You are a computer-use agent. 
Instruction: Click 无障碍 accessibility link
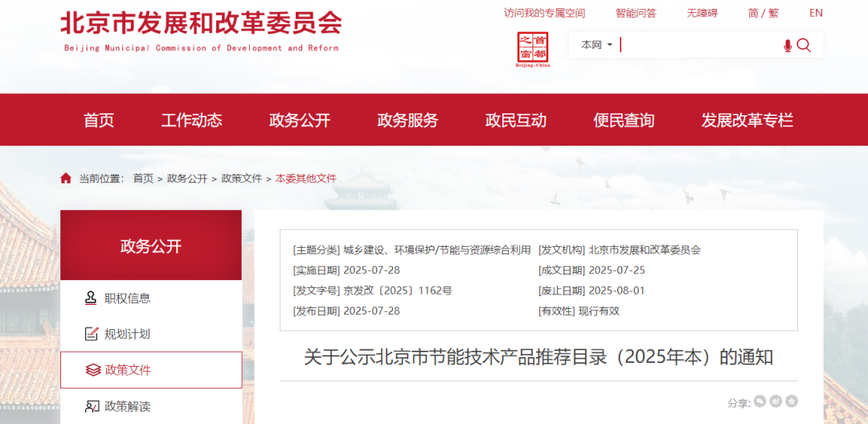pyautogui.click(x=702, y=13)
